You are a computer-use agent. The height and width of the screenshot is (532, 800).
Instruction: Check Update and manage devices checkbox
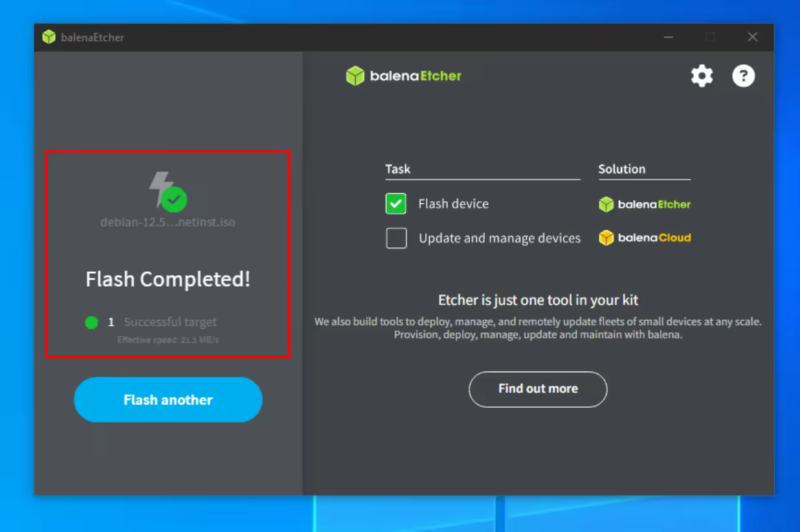tap(396, 238)
